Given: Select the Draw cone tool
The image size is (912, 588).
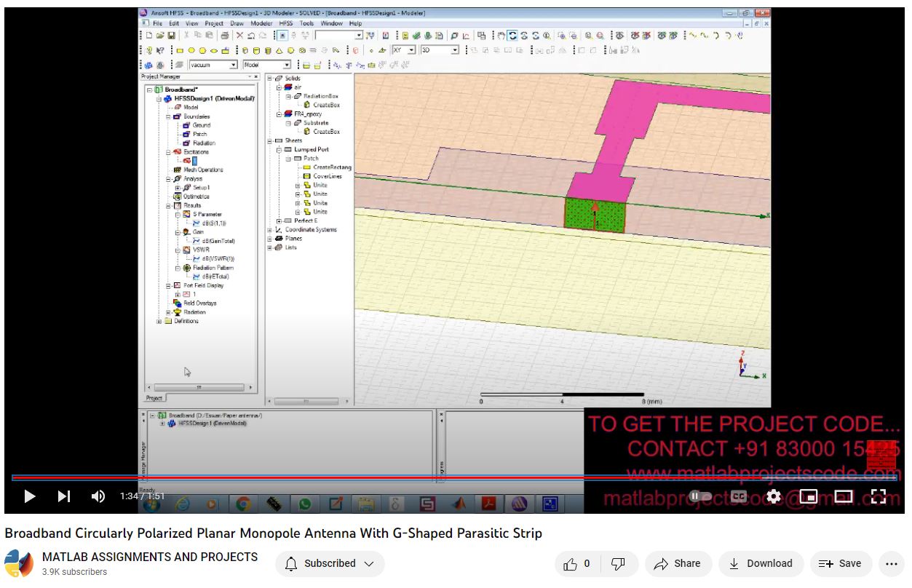Looking at the screenshot, I should tap(279, 51).
